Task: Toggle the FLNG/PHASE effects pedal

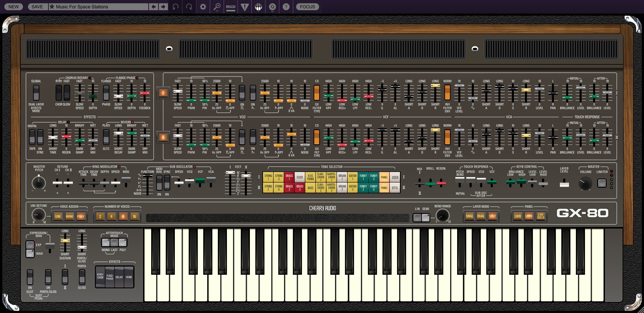Action: point(110,277)
